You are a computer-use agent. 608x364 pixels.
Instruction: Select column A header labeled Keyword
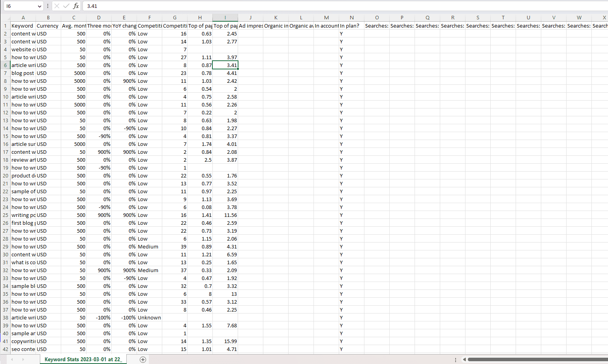point(23,17)
